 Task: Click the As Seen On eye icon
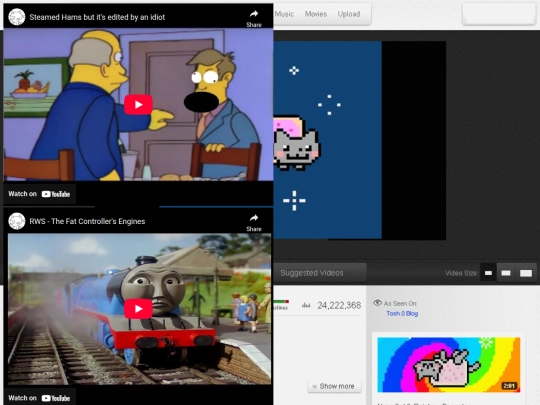pos(377,303)
